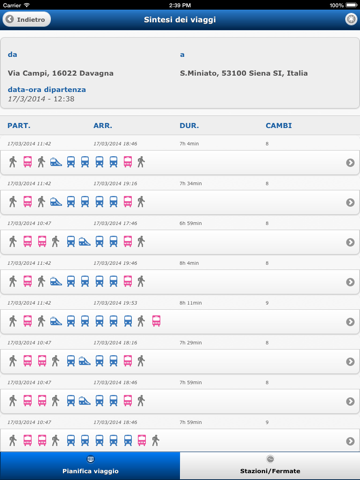The image size is (360, 480).
Task: Tap the last pink bus icon in the 7h 4min trip
Action: 128,162
